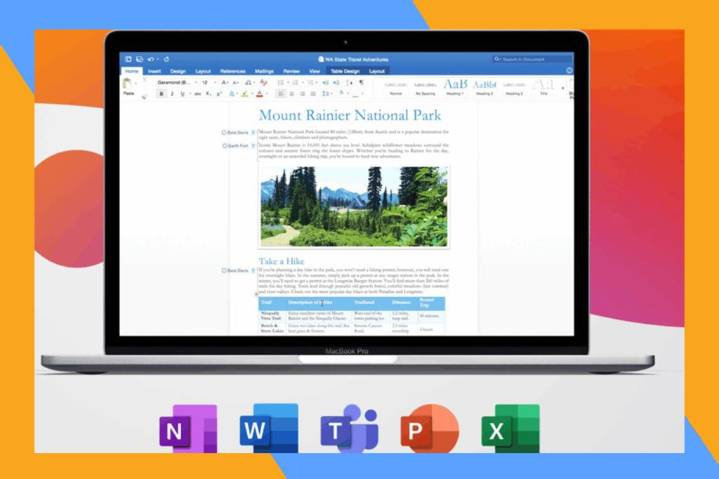Image resolution: width=719 pixels, height=479 pixels.
Task: Click the first quick-access icon in title bar
Action: pyautogui.click(x=128, y=59)
